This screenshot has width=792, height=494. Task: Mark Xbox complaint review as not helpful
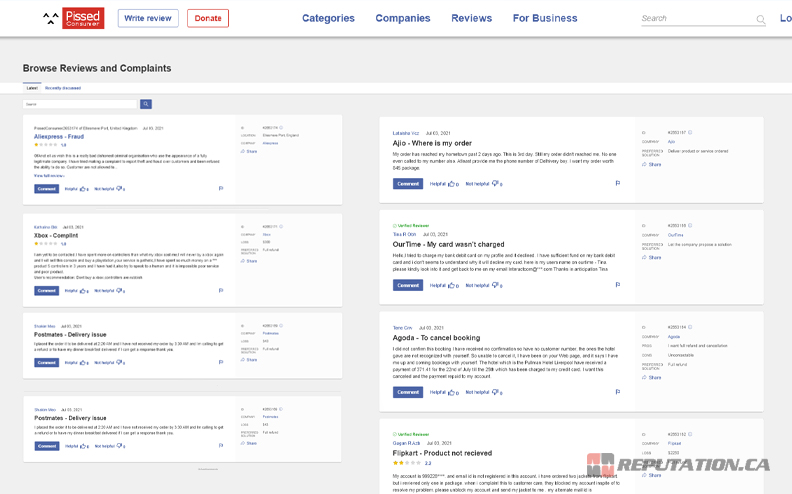[110, 291]
